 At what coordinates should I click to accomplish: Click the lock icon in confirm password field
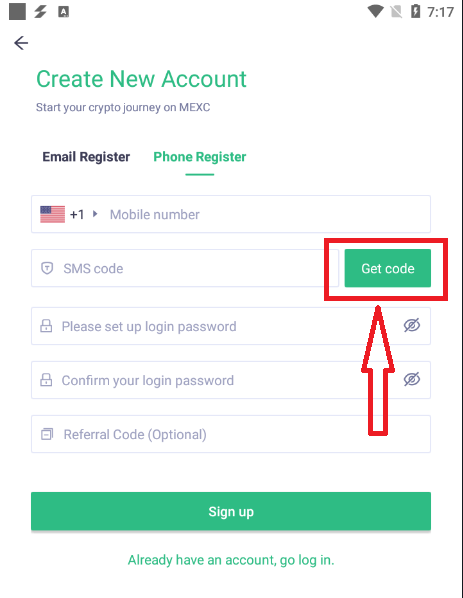click(x=46, y=380)
